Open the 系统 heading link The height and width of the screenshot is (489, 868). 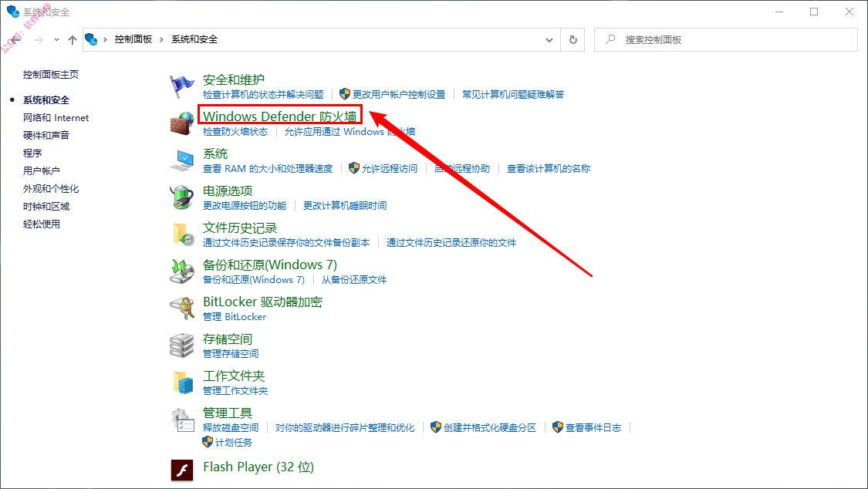(x=215, y=153)
